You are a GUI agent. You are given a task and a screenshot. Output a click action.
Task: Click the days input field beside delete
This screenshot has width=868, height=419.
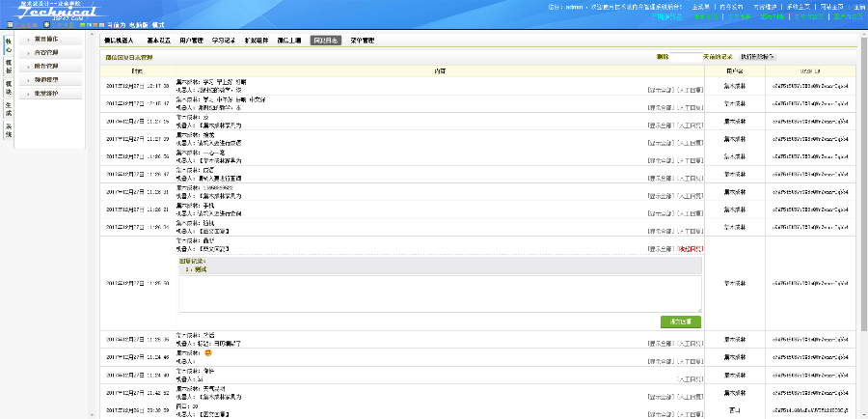coord(686,57)
